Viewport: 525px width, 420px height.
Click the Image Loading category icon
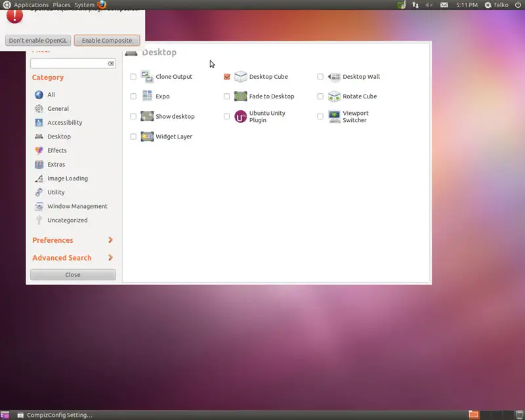[39, 178]
